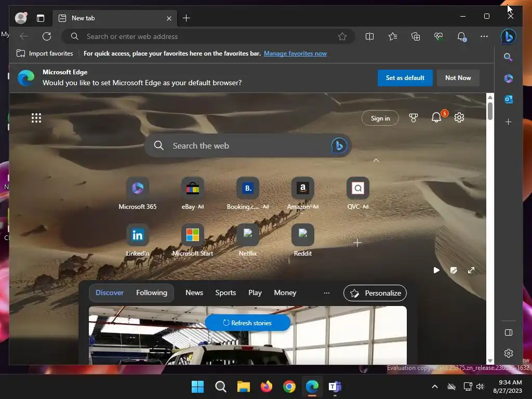Open sidebar settings gear icon
Screen dimensions: 532x399
pos(508,353)
